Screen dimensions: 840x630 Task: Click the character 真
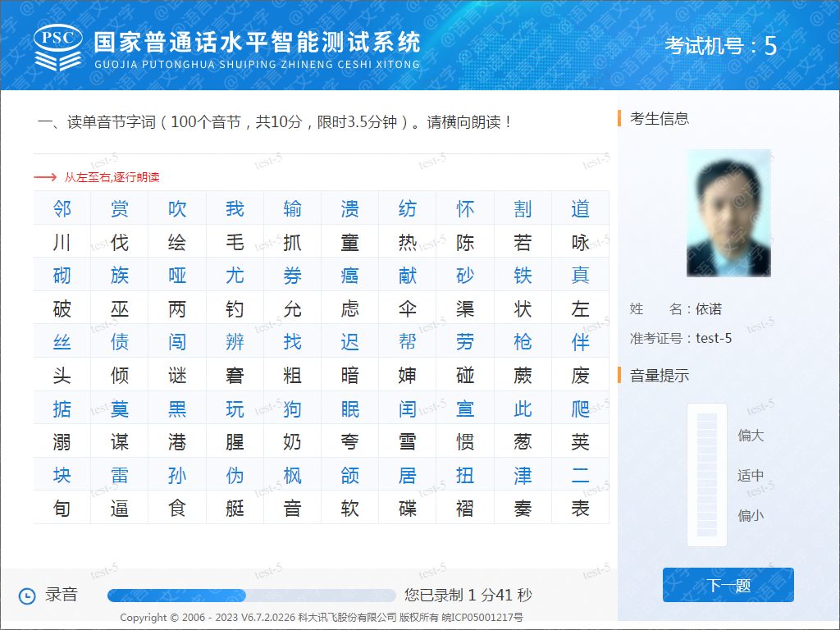coord(580,276)
